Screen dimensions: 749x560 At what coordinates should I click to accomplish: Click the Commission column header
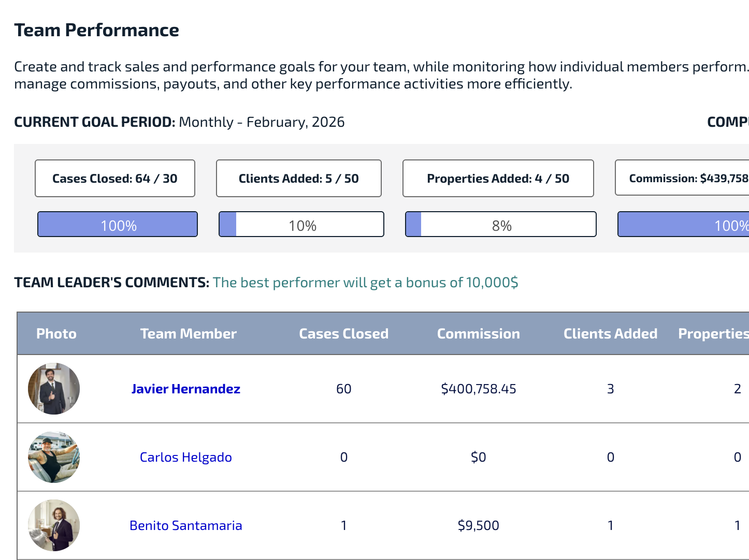click(478, 334)
